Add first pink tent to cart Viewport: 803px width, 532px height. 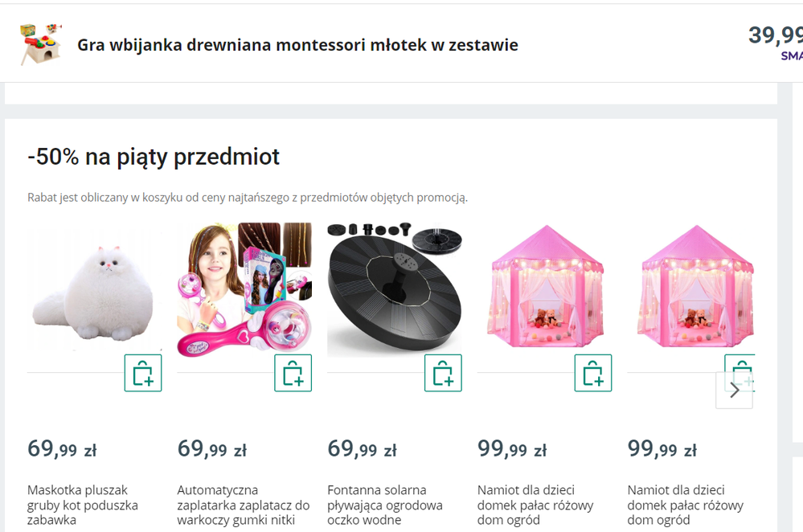(x=593, y=373)
